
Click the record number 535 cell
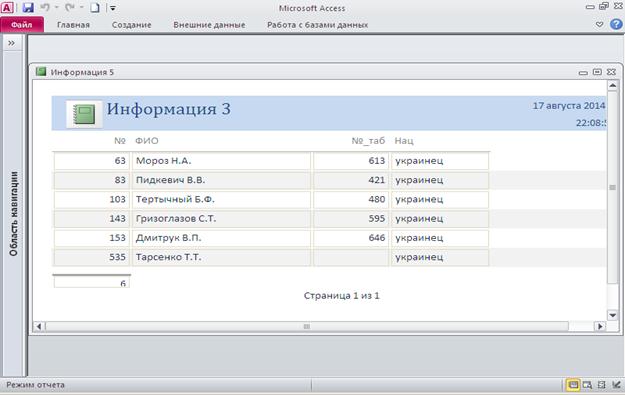pyautogui.click(x=92, y=257)
